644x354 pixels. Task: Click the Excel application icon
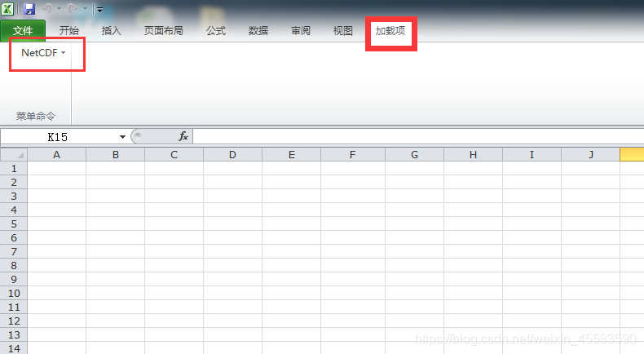click(x=7, y=9)
